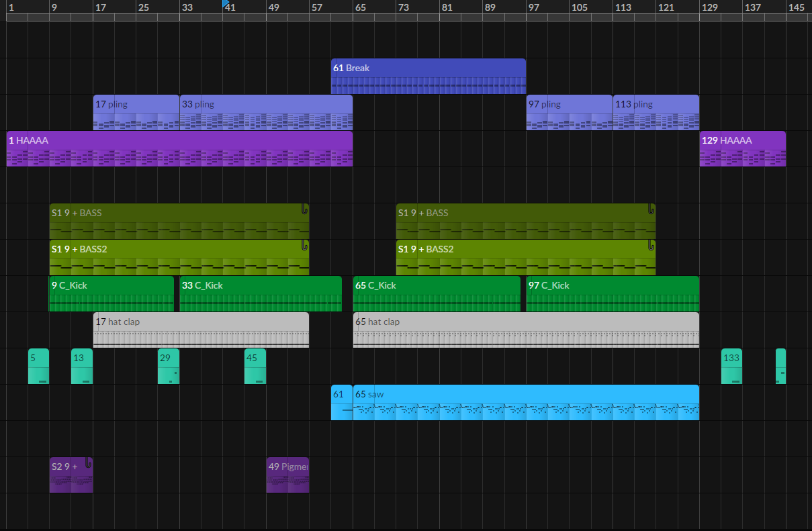
Task: Click the paperclip icon on the S1 9 + BASS clip starting at bar 73
Action: [x=651, y=209]
